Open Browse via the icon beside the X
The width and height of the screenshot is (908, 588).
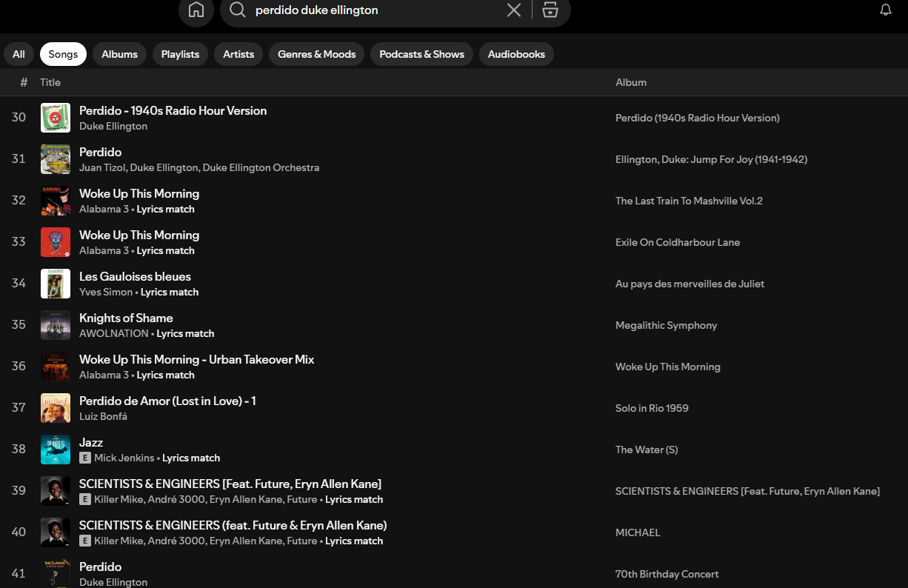(550, 10)
